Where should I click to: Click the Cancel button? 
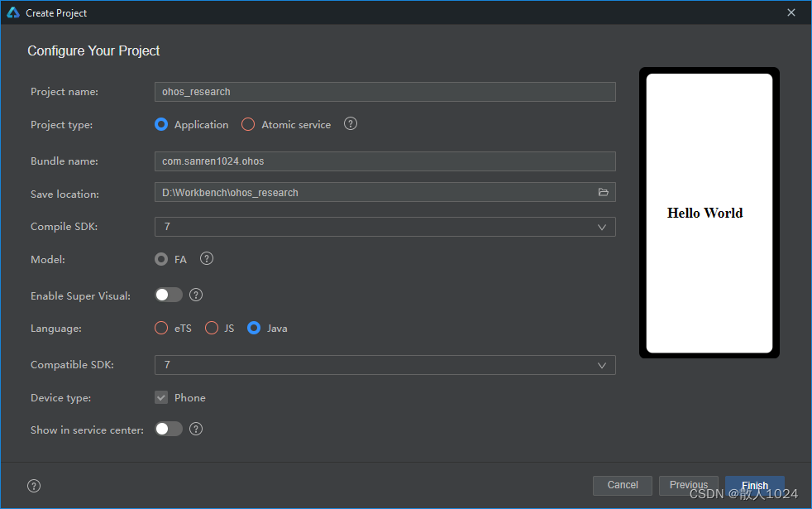pos(623,485)
